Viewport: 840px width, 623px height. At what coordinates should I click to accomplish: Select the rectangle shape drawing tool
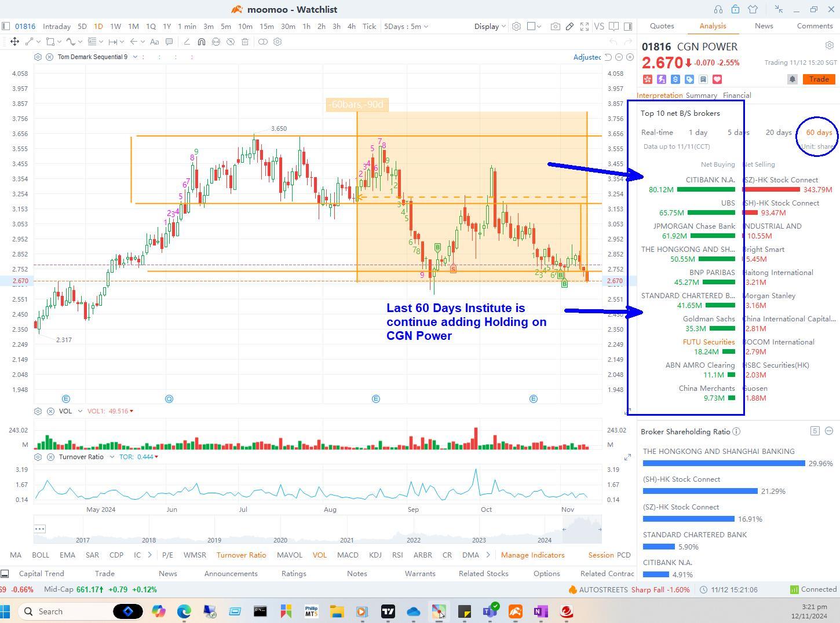(51, 42)
